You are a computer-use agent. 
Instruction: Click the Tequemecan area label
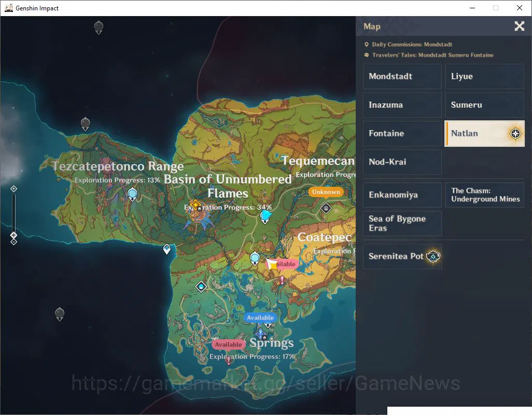tap(318, 160)
